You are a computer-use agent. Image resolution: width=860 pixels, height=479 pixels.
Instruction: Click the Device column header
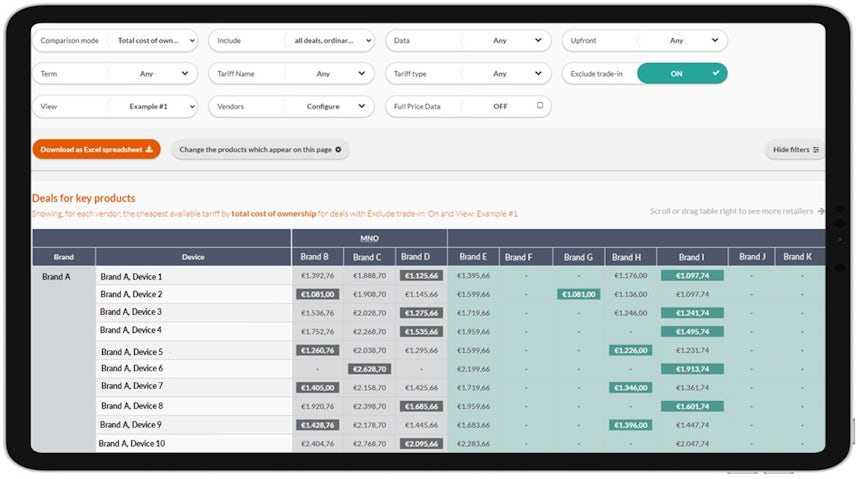tap(193, 257)
